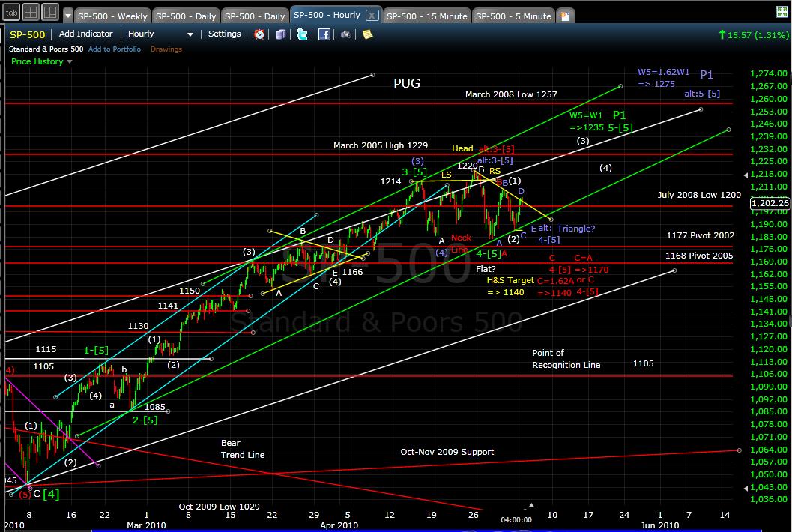Click the March 2005 High 1229 label
792x532 pixels.
tap(381, 145)
